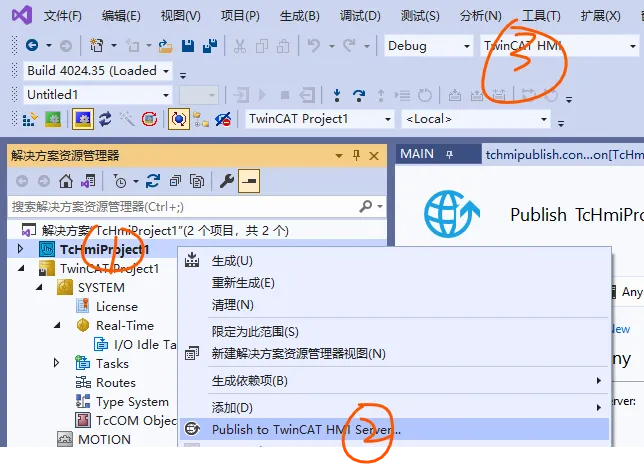Open the 工具(T) menu

541,16
